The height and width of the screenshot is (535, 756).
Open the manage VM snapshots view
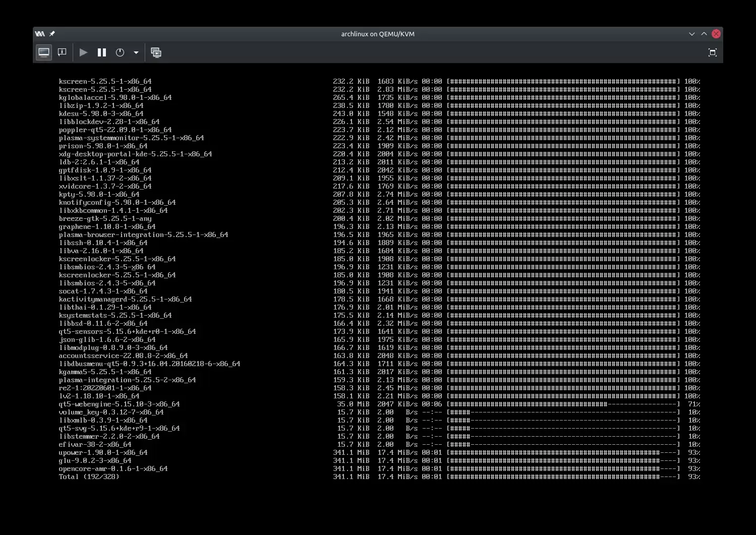[x=156, y=52]
